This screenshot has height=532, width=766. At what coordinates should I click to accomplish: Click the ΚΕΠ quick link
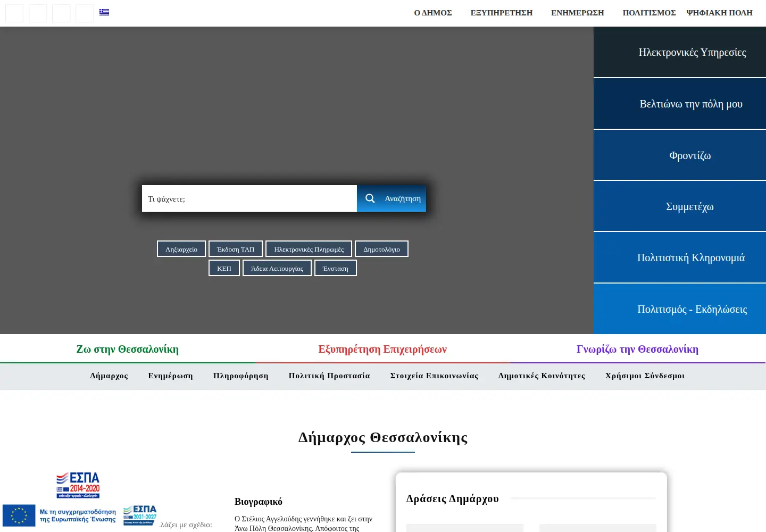coord(224,268)
